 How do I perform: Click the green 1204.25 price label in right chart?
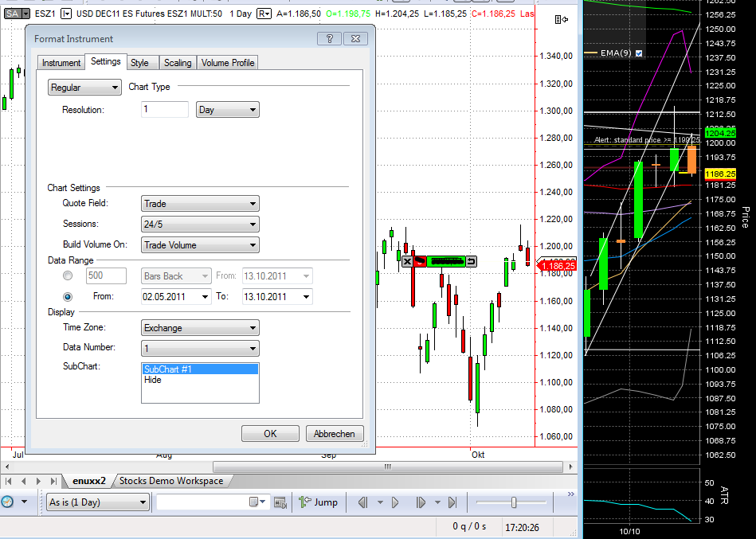pos(720,133)
